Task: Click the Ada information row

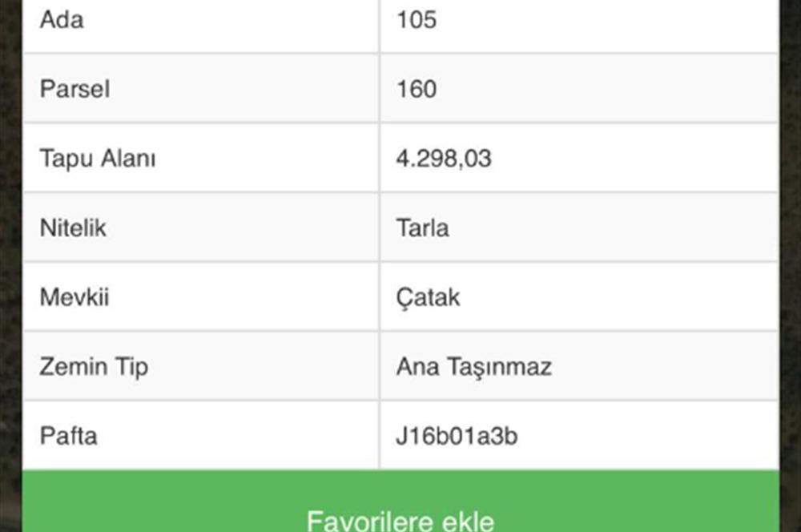Action: (x=400, y=21)
